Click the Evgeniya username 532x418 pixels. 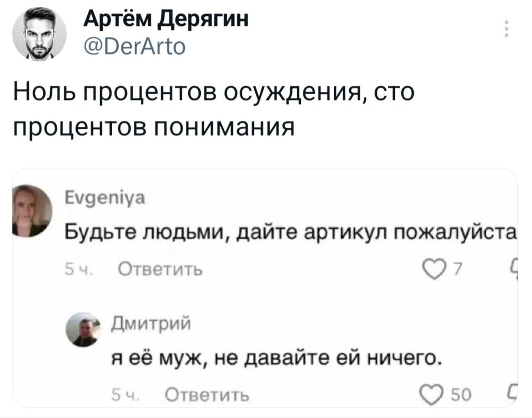point(105,199)
